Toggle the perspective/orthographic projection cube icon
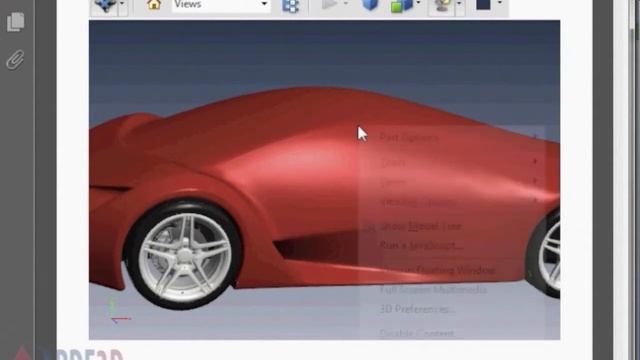640x360 pixels. point(370,5)
